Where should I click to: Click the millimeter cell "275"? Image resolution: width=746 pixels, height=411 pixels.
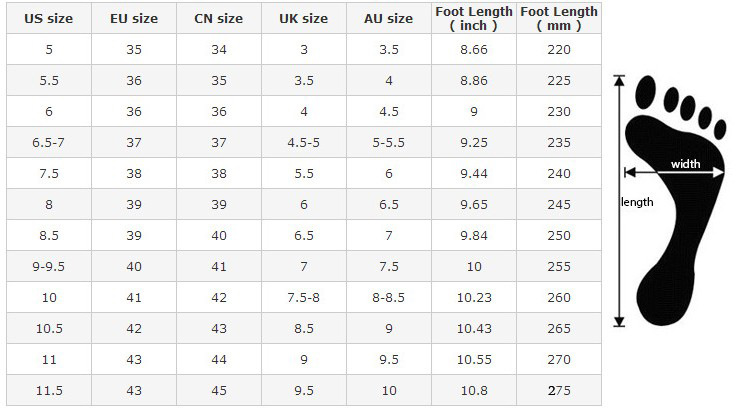point(559,390)
